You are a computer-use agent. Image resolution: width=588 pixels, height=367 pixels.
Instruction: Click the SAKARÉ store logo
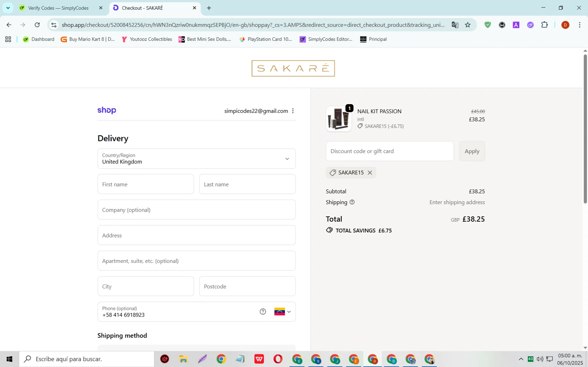(x=293, y=69)
